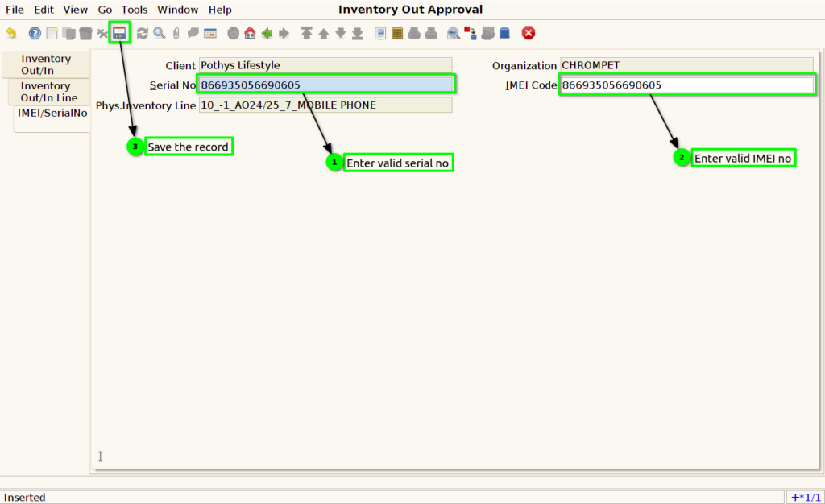Save the record with the floppy disk icon

pyautogui.click(x=119, y=33)
